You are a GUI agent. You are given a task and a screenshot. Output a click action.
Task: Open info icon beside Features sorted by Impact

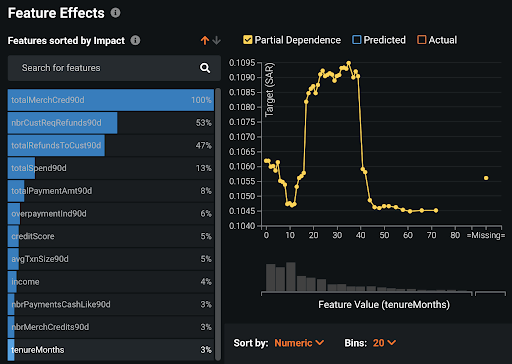coord(135,40)
